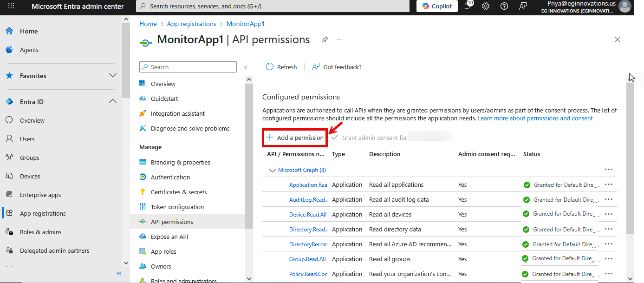Image resolution: width=644 pixels, height=283 pixels.
Task: Collapse the resource menu with double chevron
Action: click(246, 67)
